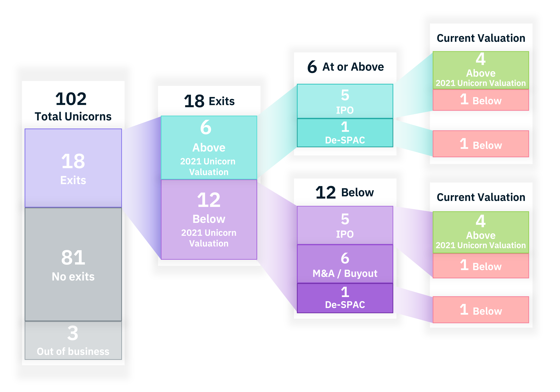Click the top green 4 Above box
The width and height of the screenshot is (560, 392).
tap(481, 70)
